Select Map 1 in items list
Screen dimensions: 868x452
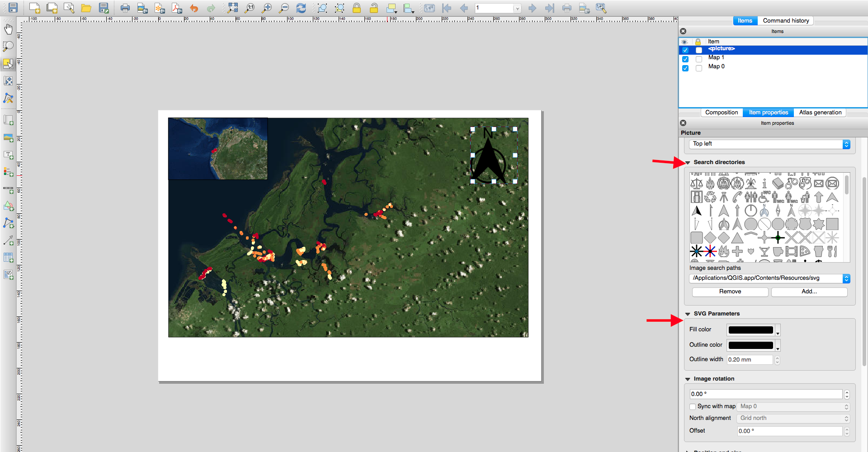716,58
